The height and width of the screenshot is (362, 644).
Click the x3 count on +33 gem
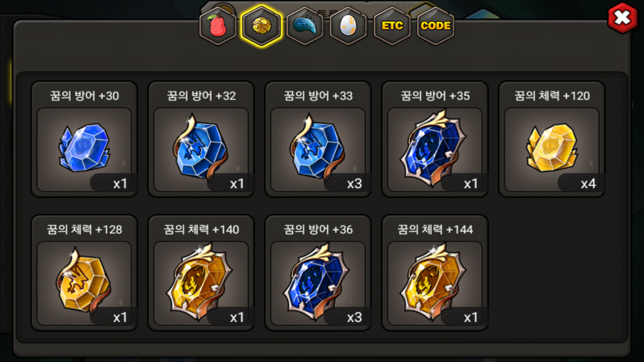click(354, 184)
